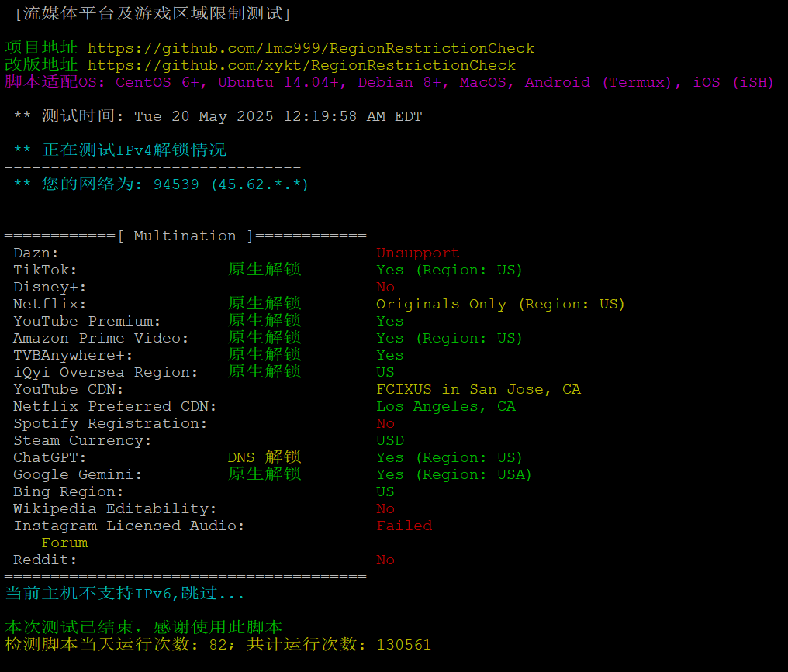Screen dimensions: 788x672
Task: Click the TikTok Yes (Region: US) result
Action: pos(449,271)
